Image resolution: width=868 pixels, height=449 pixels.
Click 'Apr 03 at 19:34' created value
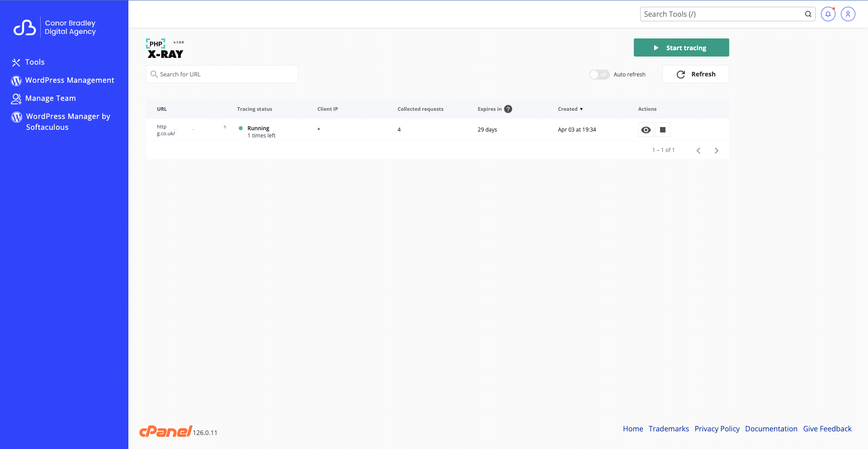point(577,130)
